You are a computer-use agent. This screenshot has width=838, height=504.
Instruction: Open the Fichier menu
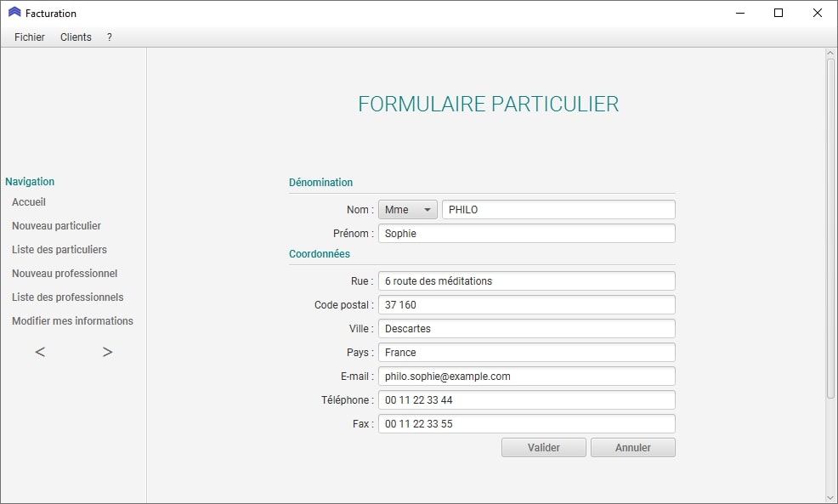30,37
